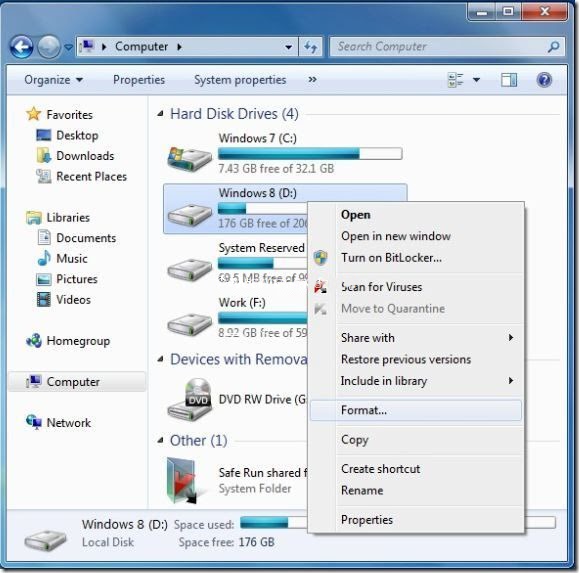Select the Windows 8 (D:) drive icon
This screenshot has height=573, width=579.
[189, 215]
